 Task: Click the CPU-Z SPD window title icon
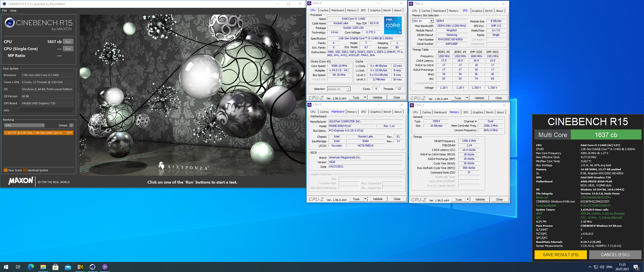(411, 4)
